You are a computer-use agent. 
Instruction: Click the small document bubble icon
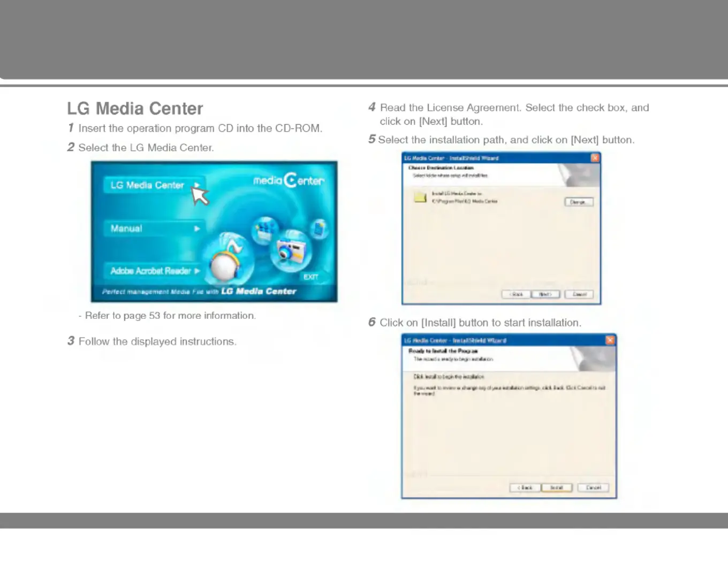point(319,228)
